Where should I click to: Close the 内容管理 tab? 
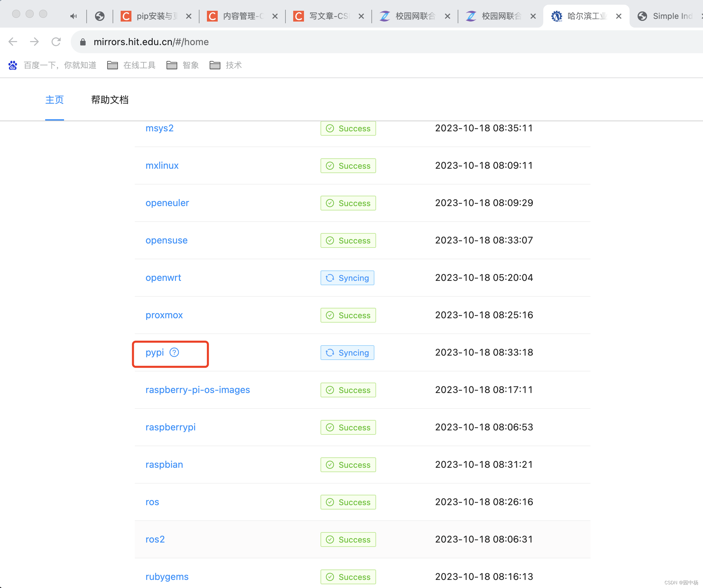point(275,16)
